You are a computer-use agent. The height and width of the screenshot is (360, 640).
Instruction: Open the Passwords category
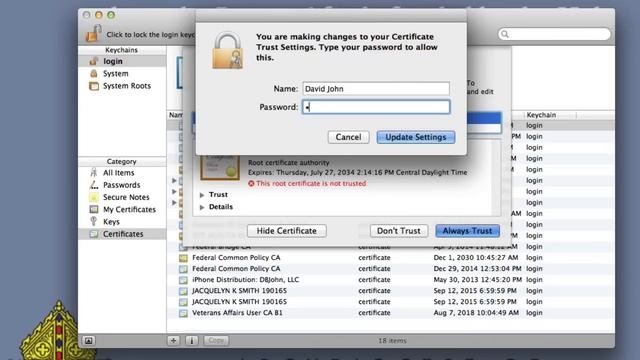(122, 185)
